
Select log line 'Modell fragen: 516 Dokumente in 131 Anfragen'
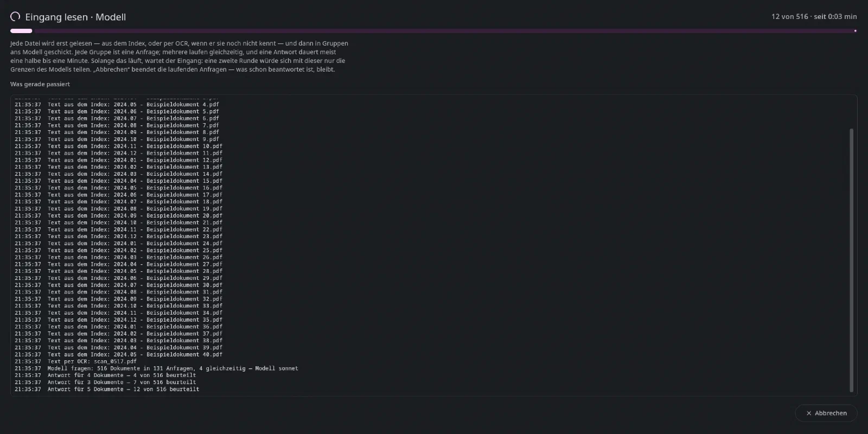click(156, 368)
